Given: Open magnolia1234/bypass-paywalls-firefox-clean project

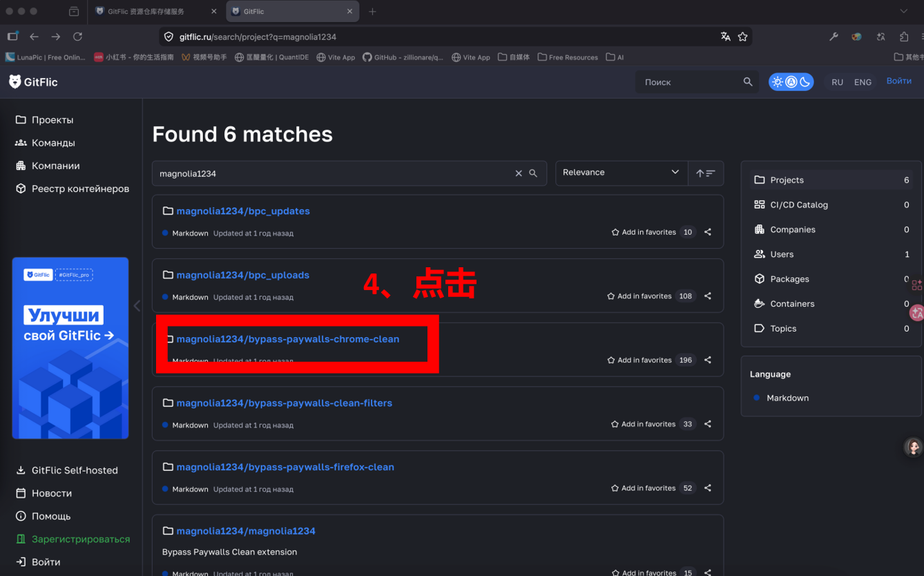Looking at the screenshot, I should point(285,467).
